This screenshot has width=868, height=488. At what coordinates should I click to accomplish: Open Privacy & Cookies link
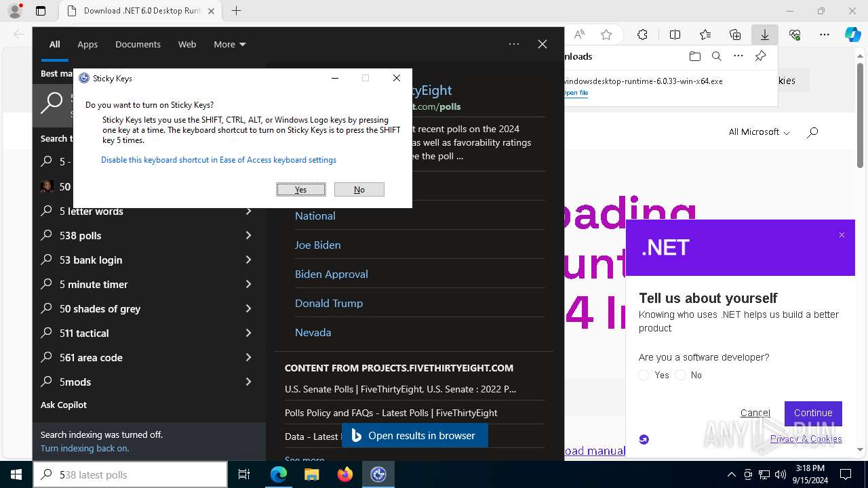806,439
